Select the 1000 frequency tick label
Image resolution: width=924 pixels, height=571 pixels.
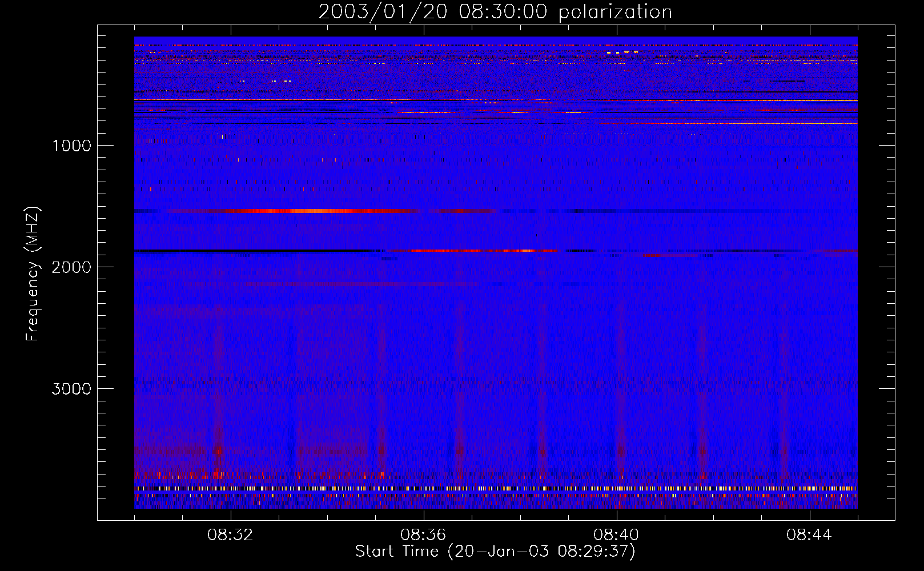(71, 146)
